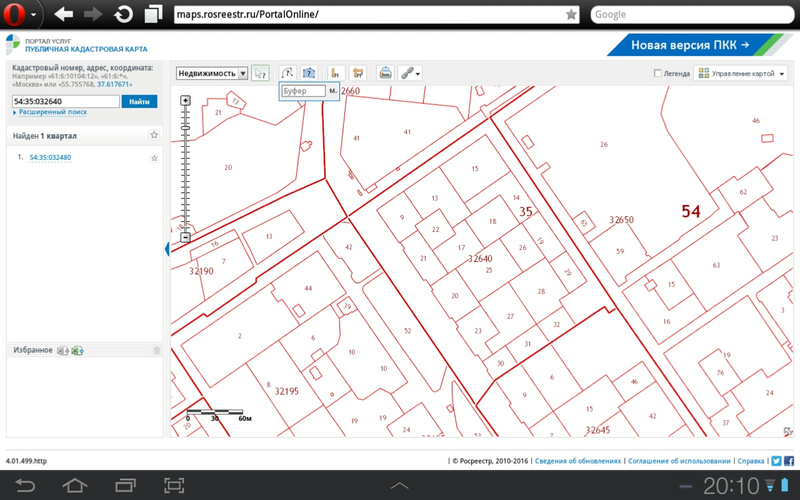The width and height of the screenshot is (800, 500).
Task: Select the distance measurement tool
Action: pos(335,73)
